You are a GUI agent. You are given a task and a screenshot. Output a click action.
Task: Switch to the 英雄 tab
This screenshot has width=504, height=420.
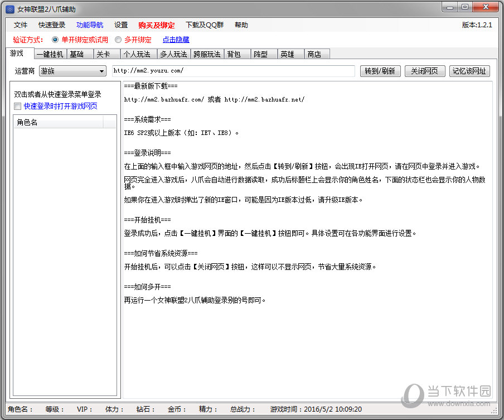(x=290, y=54)
